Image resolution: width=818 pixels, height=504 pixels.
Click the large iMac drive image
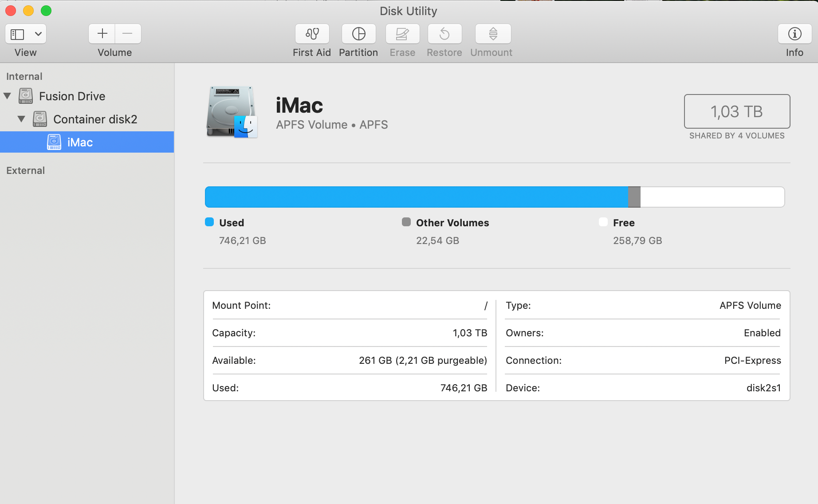pyautogui.click(x=232, y=112)
